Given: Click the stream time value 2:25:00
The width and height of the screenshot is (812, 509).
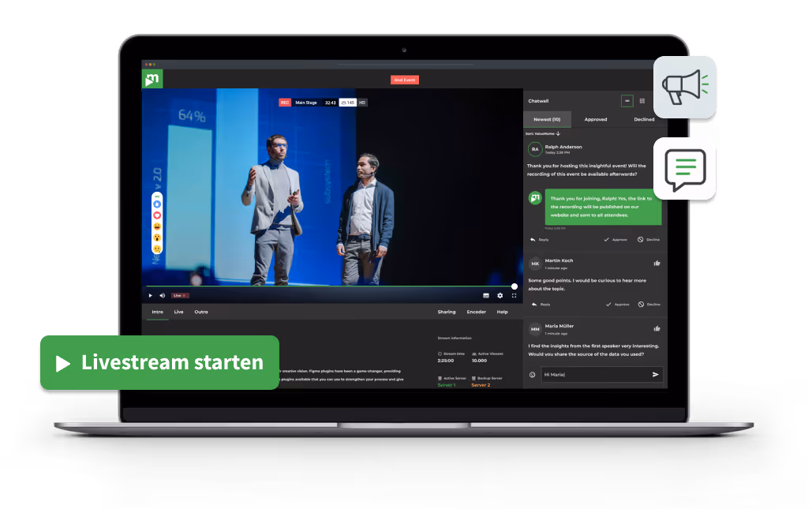Looking at the screenshot, I should click(445, 361).
